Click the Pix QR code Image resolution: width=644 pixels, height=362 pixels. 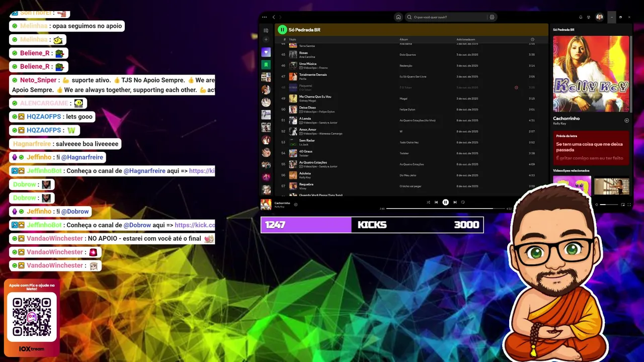click(x=32, y=317)
